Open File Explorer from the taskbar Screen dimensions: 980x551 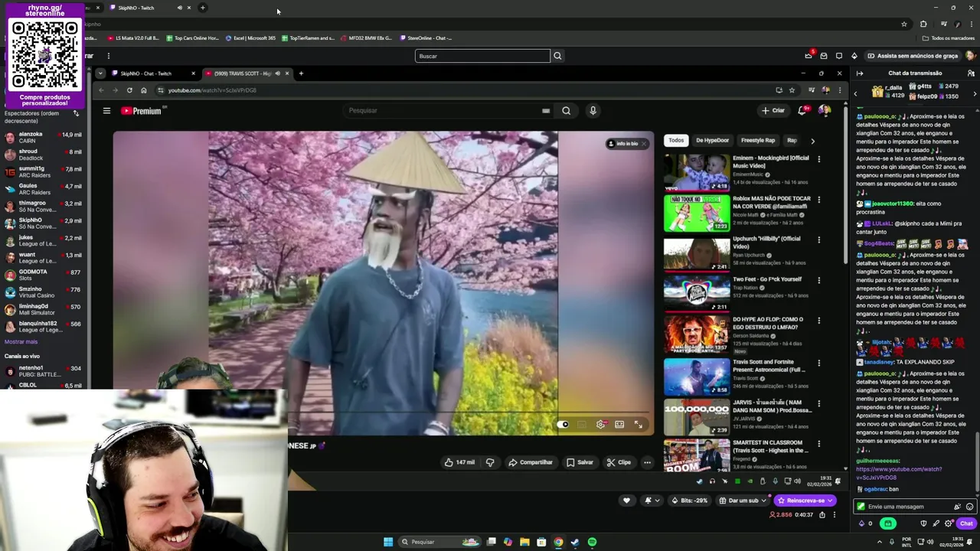click(524, 542)
